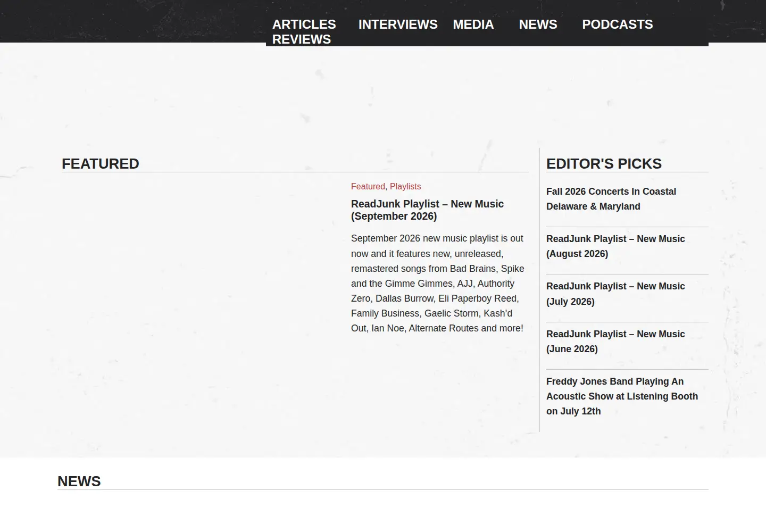Open ReadJunk Playlist July 2026 pick

[x=615, y=294]
